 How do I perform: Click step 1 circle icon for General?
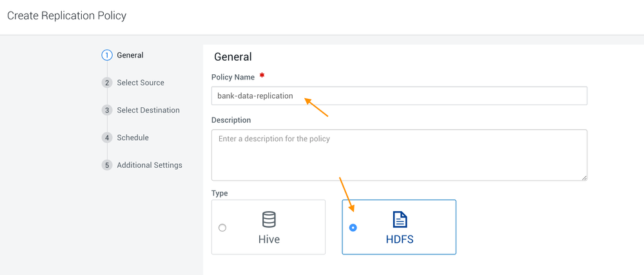[107, 56]
